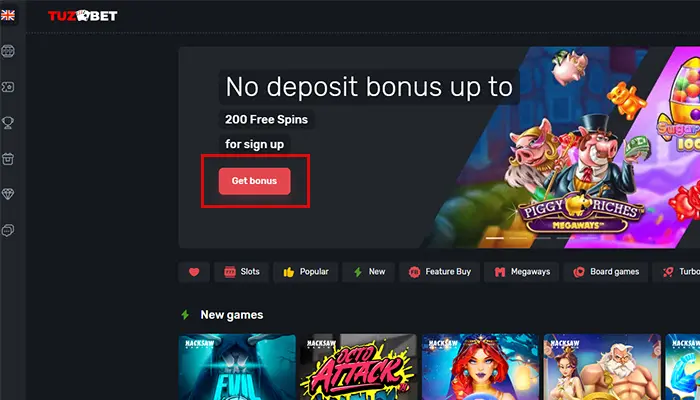Viewport: 700px width, 400px height.
Task: Select the Feature Buy category
Action: coord(439,272)
